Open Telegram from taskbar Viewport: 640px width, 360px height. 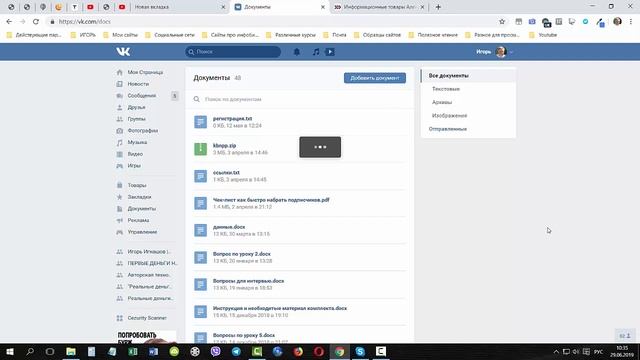pos(236,351)
